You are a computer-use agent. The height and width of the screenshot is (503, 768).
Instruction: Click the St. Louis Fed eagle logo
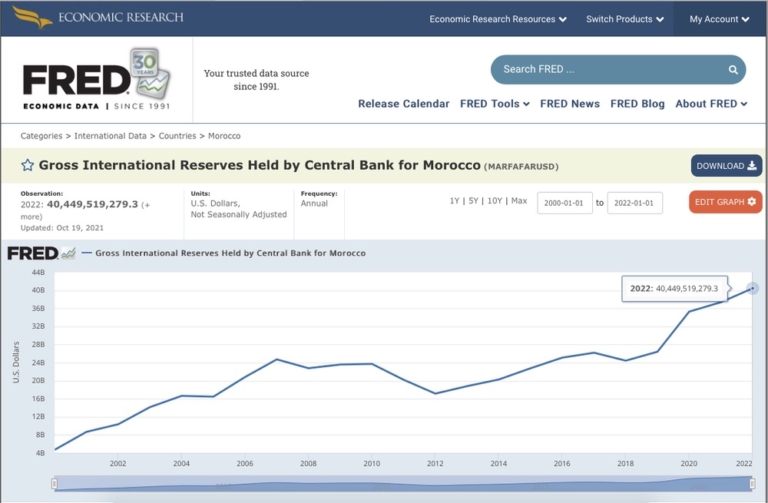click(x=32, y=18)
